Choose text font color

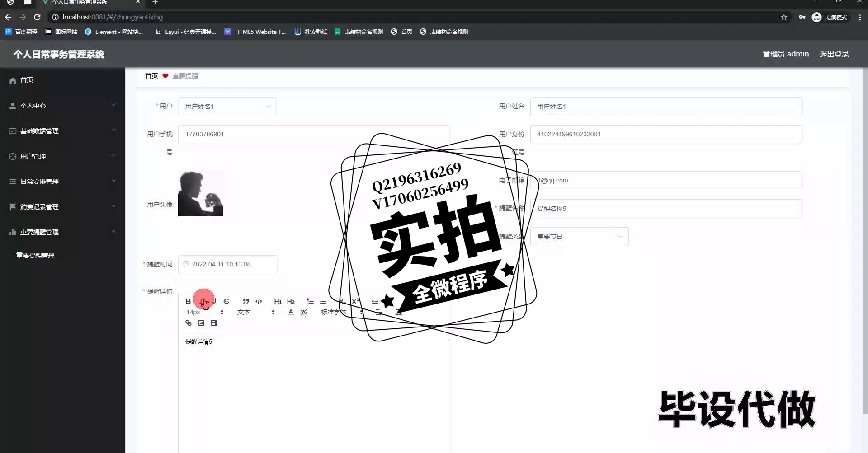(291, 312)
